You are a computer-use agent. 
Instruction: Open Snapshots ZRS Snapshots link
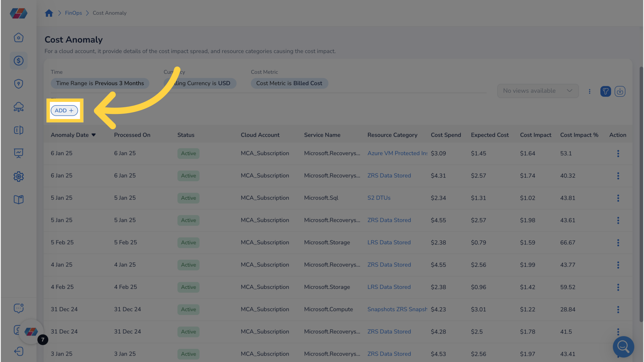pyautogui.click(x=397, y=309)
